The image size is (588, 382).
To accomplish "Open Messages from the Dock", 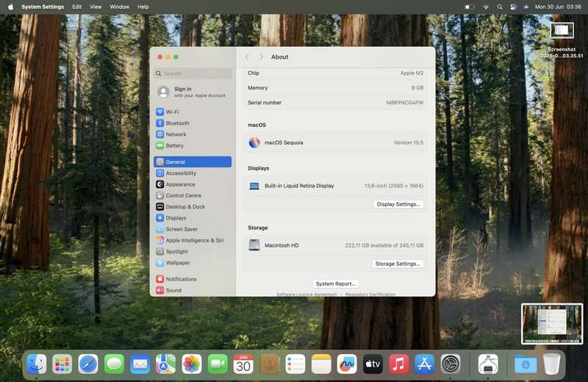I will point(114,364).
